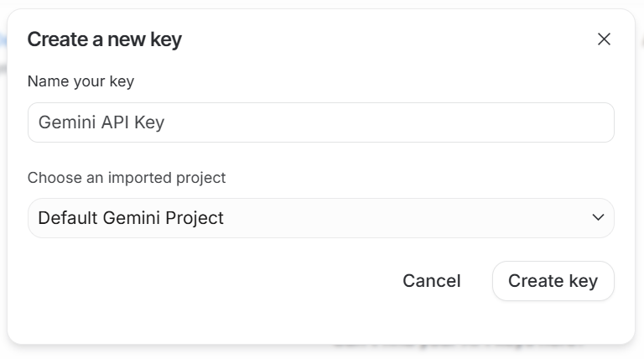
Task: Click the Gemini API Key text box
Action: [320, 122]
